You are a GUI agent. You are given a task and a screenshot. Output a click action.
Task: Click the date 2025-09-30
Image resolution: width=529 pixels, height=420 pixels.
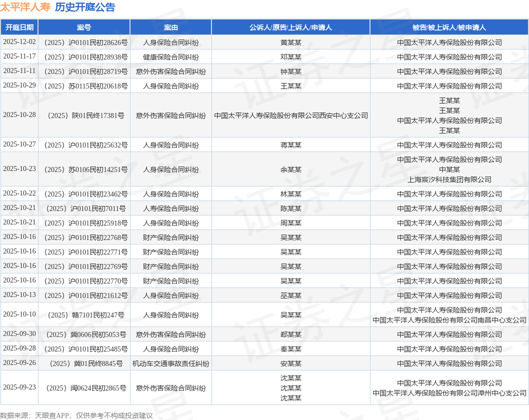click(19, 334)
